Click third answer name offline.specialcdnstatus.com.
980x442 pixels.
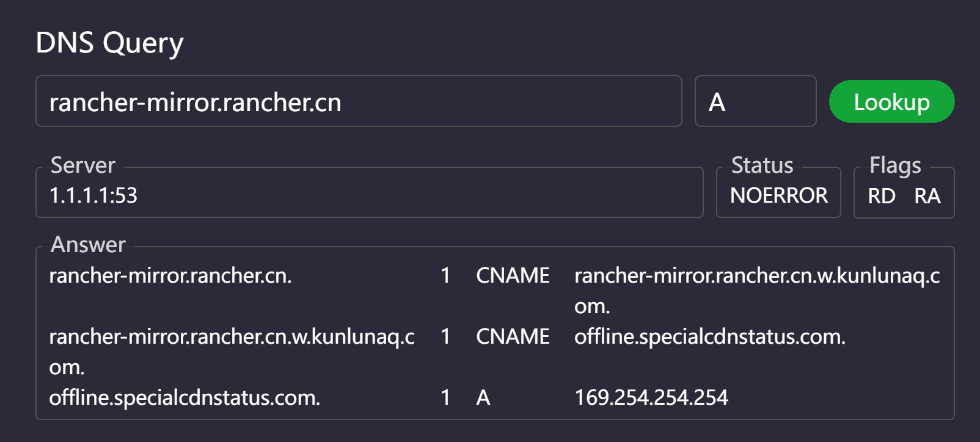coord(185,397)
